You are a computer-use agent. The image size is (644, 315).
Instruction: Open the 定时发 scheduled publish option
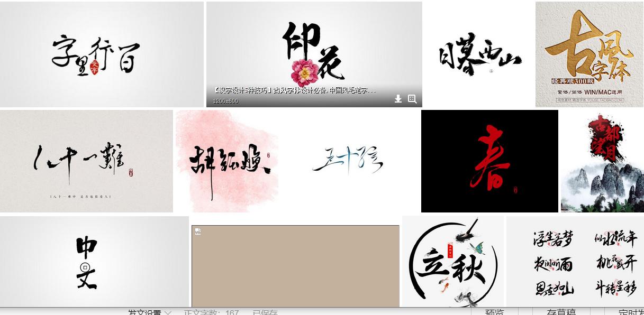[630, 312]
